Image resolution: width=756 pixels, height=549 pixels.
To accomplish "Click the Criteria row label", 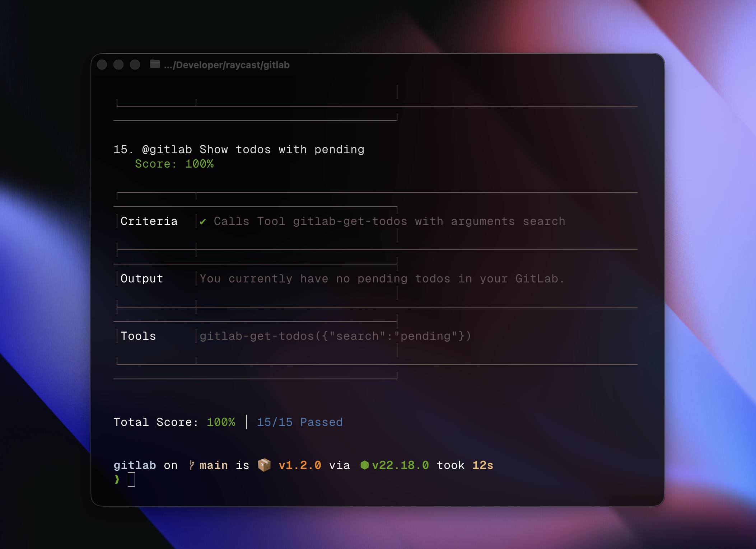I will [x=149, y=221].
